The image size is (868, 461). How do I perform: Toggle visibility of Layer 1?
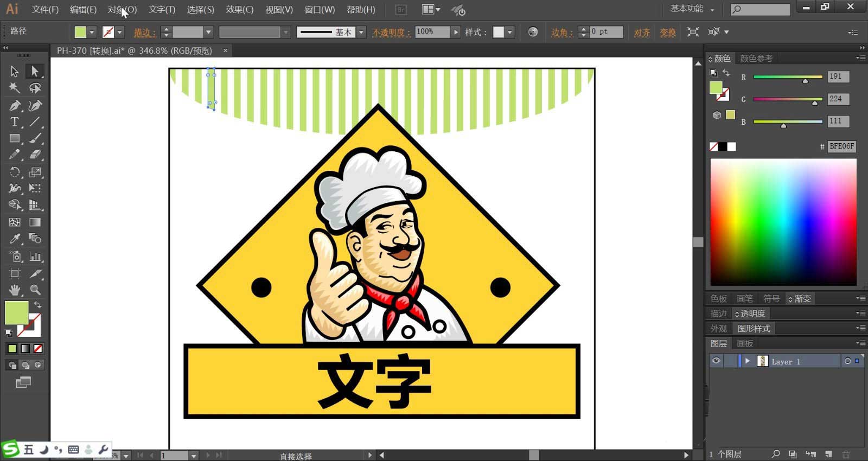[716, 361]
